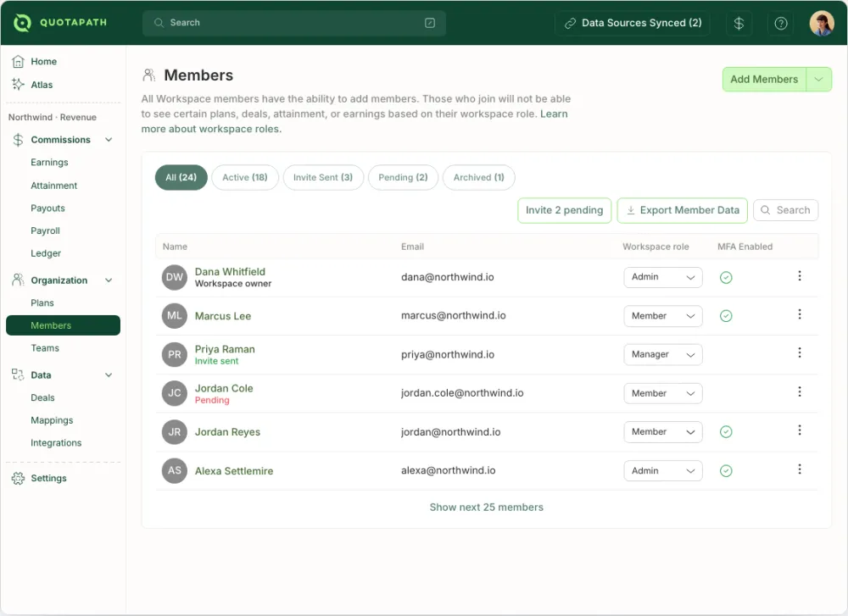Open Mappings under Data

52,420
